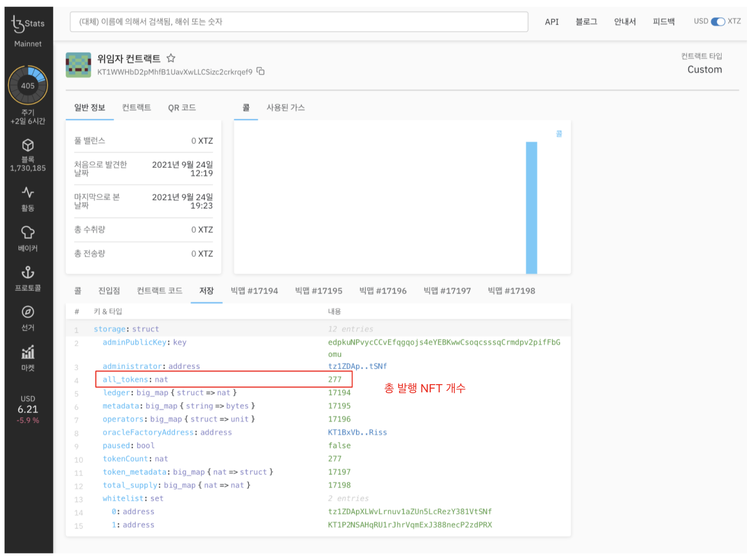The image size is (752, 560).
Task: Open the Market chart icon
Action: point(28,352)
